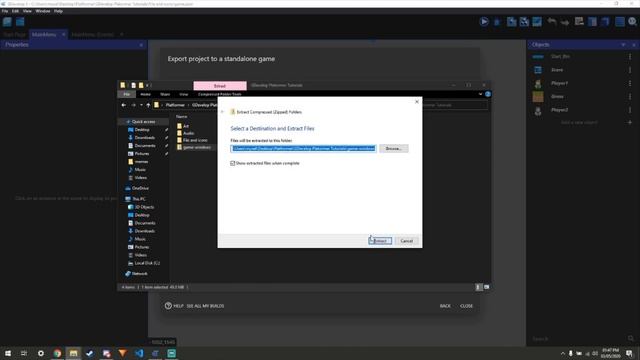Launch the GDevelop scene preview play icon
The width and height of the screenshot is (640, 360).
484,22
